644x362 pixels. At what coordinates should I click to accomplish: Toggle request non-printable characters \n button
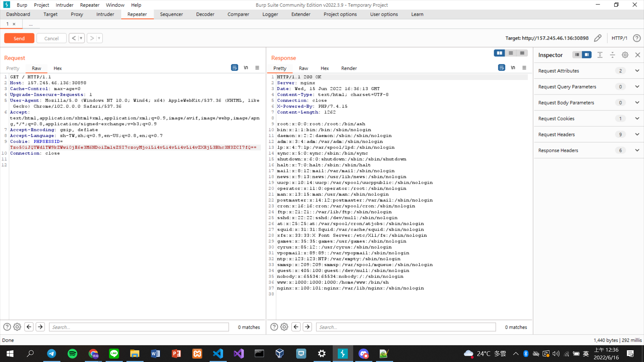(246, 68)
